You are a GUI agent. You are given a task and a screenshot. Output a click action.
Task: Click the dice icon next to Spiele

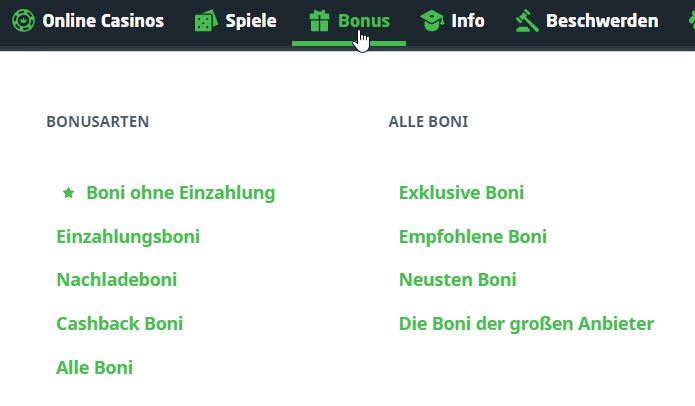(202, 20)
